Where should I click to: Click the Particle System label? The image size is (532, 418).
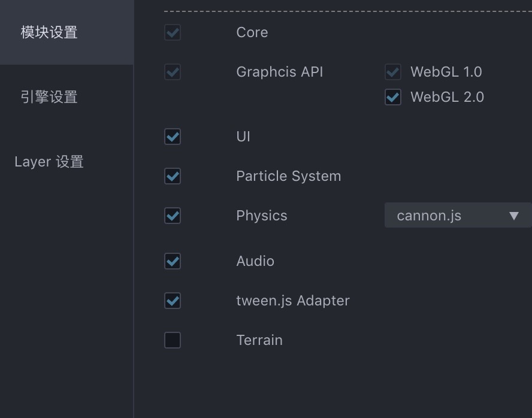(288, 176)
